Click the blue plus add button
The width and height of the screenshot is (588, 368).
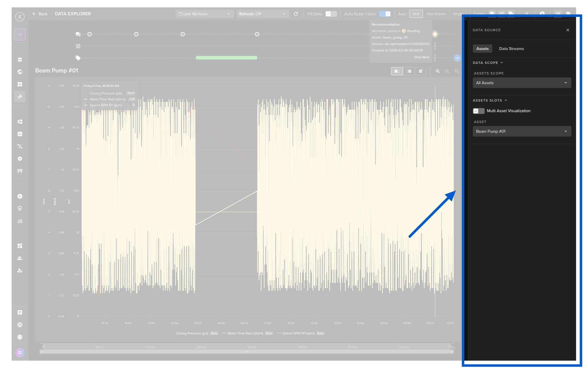[x=457, y=58]
